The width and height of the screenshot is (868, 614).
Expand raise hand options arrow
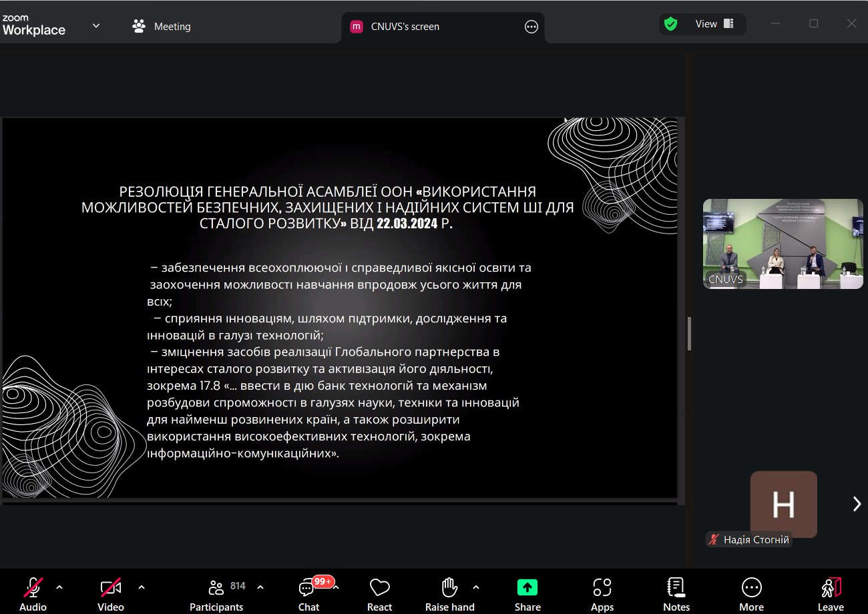point(476,587)
